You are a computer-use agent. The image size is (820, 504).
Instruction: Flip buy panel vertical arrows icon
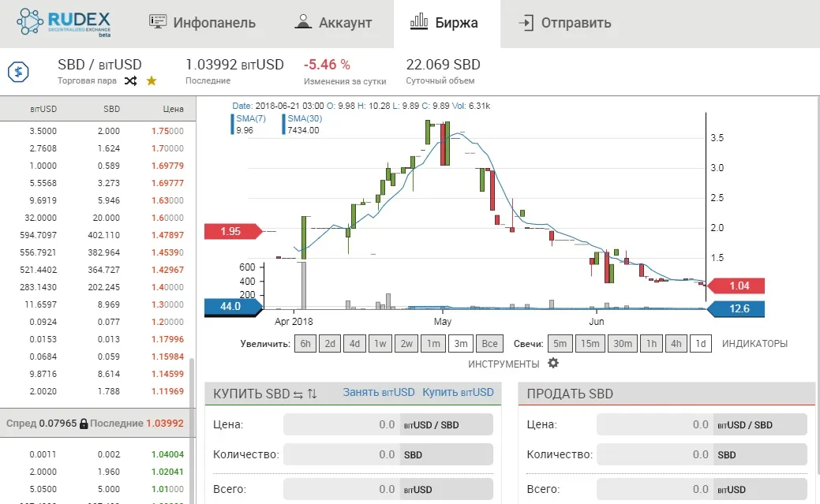coord(313,394)
